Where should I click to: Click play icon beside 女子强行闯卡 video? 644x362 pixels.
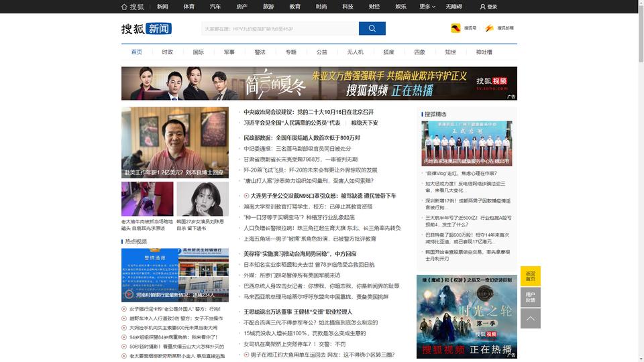124,309
